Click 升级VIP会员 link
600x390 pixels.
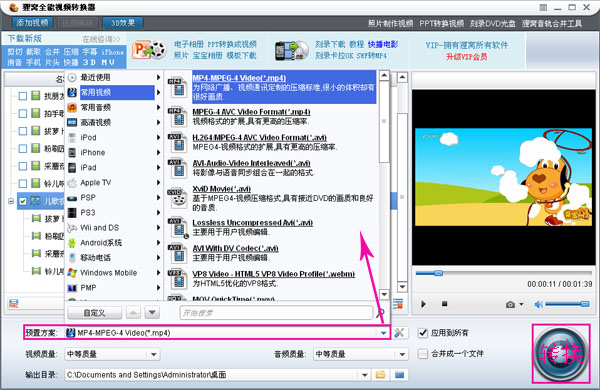click(x=466, y=57)
